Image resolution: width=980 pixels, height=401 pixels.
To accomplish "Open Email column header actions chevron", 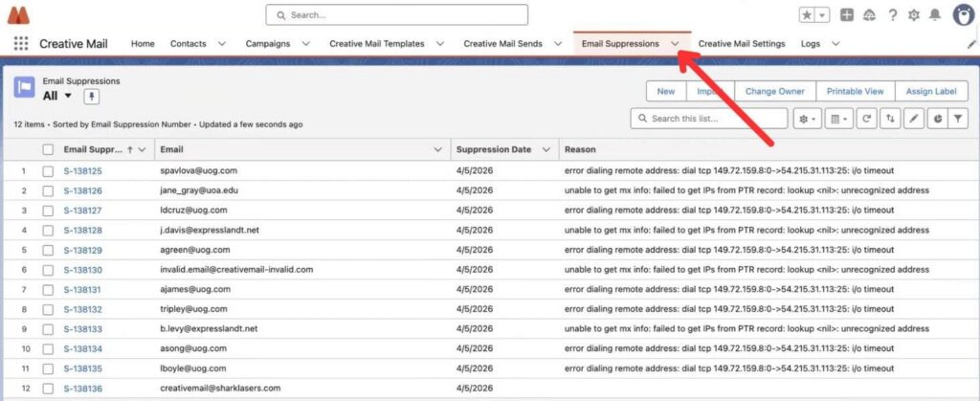I will pos(437,150).
